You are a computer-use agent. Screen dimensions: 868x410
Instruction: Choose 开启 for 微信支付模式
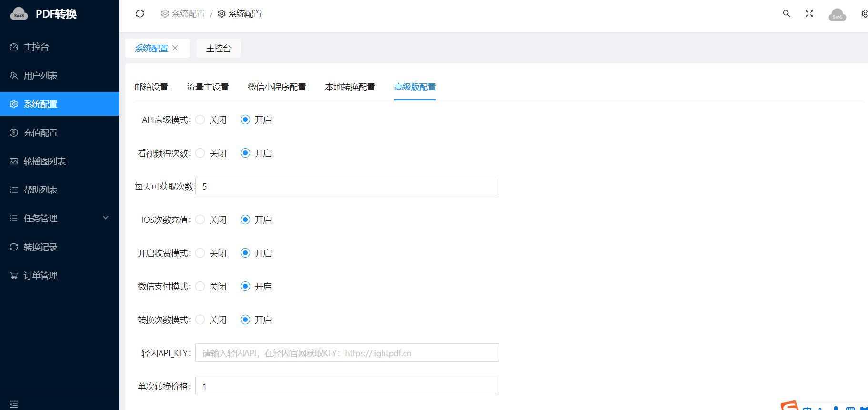click(245, 286)
